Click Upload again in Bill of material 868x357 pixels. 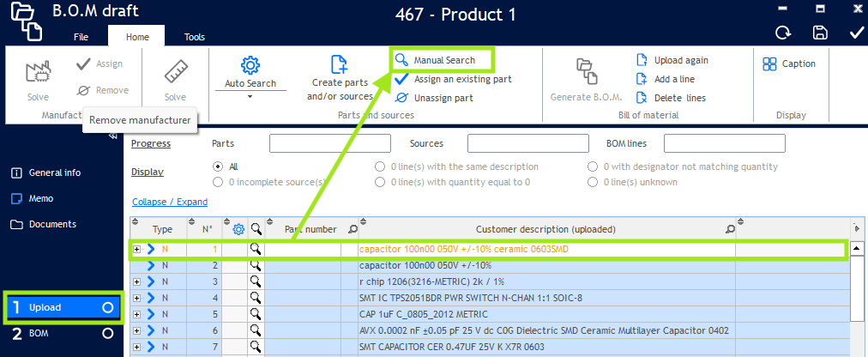[x=642, y=60]
